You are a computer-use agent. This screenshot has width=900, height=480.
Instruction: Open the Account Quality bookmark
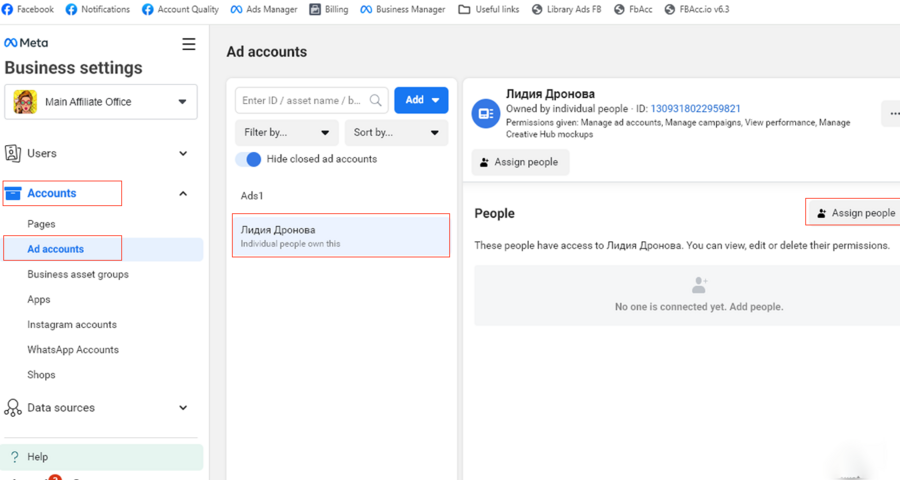(x=180, y=9)
